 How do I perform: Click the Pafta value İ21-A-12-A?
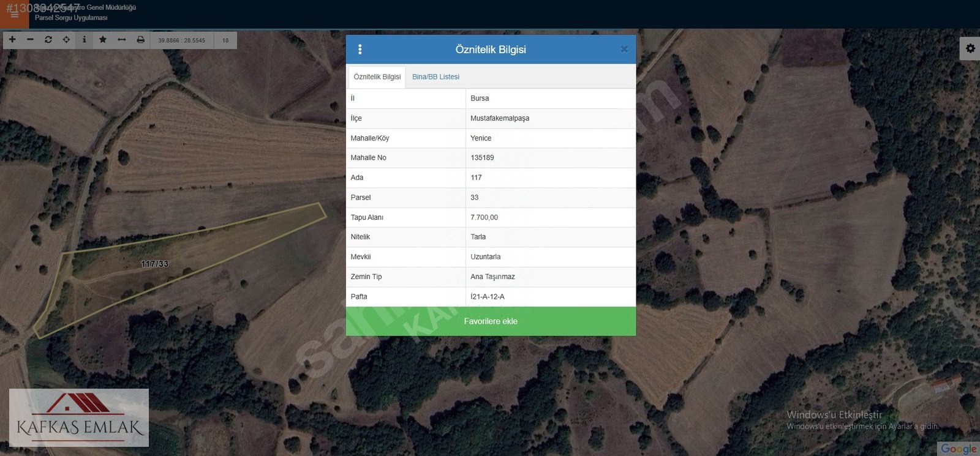[x=488, y=297]
